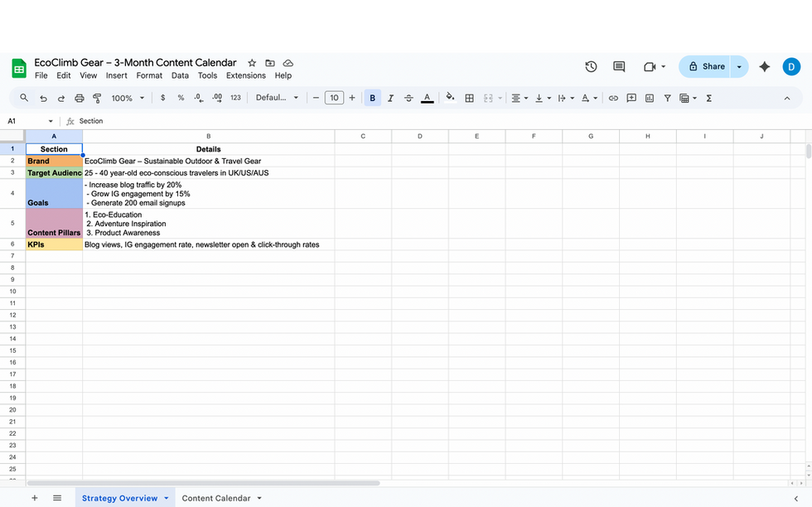Screen dimensions: 812x507
Task: Click the Name Box showing A1
Action: tap(25, 120)
